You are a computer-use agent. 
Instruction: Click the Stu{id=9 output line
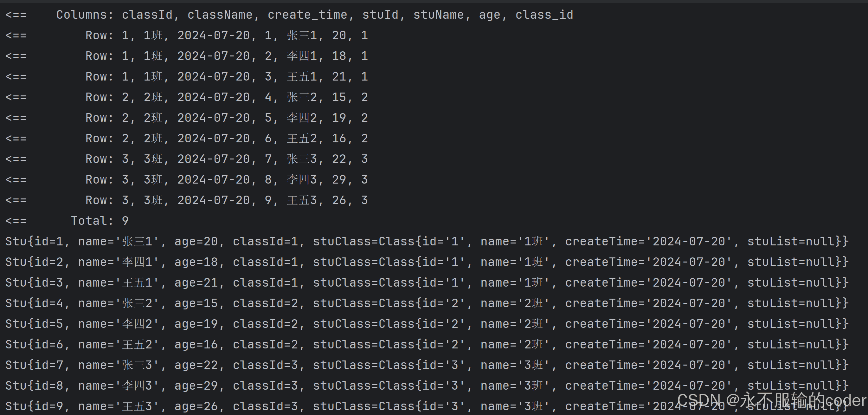click(427, 406)
